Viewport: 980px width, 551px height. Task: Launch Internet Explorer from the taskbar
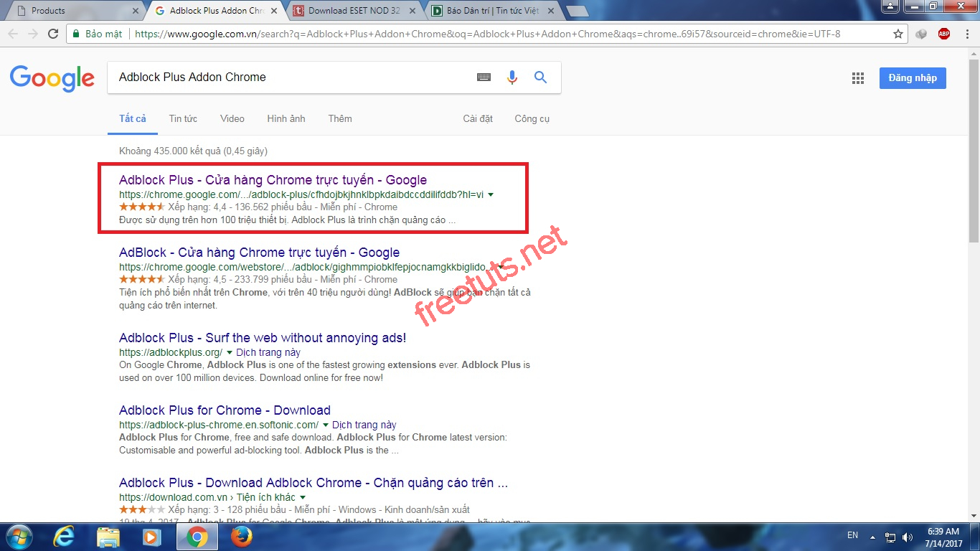[x=64, y=537]
